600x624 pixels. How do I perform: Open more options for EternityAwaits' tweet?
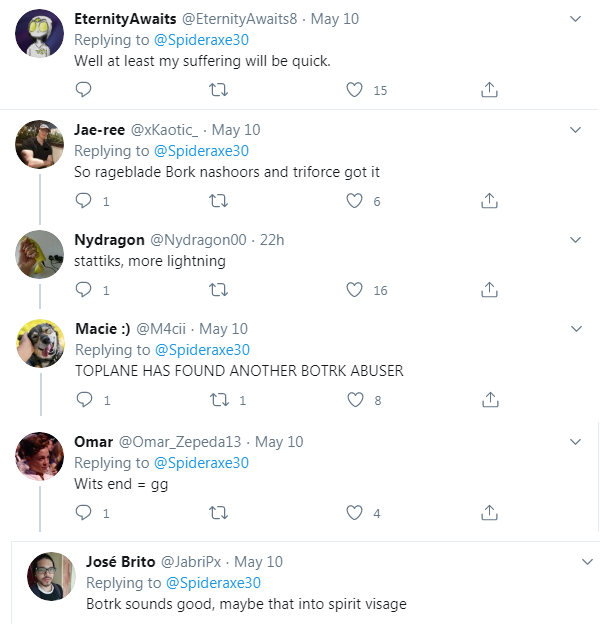pos(575,19)
